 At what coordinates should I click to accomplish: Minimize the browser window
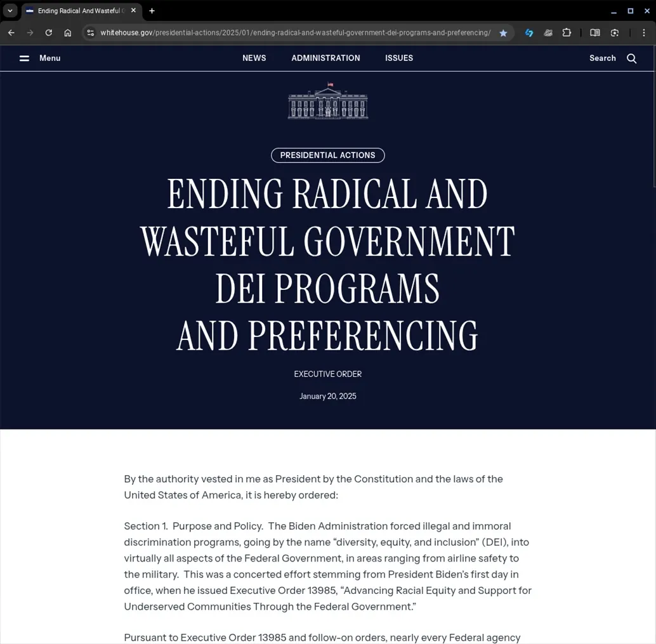click(613, 11)
